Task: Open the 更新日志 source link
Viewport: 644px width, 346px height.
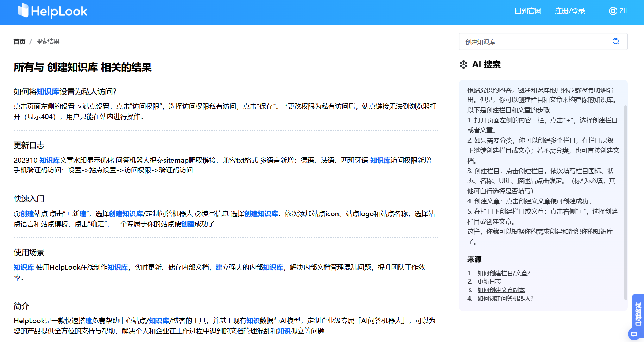Action: click(x=489, y=281)
